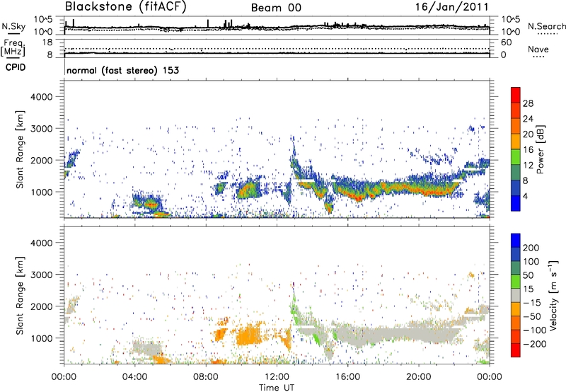Viewport: 566px width, 392px height.
Task: Click the "Velocity [m s-1]" colorbar title
Action: [x=553, y=295]
